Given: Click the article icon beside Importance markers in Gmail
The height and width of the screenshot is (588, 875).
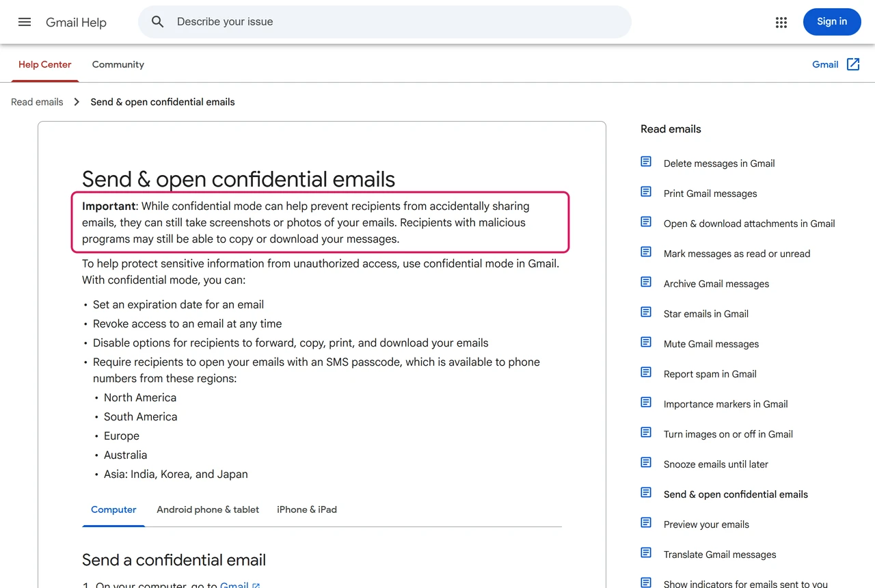Looking at the screenshot, I should tap(646, 402).
